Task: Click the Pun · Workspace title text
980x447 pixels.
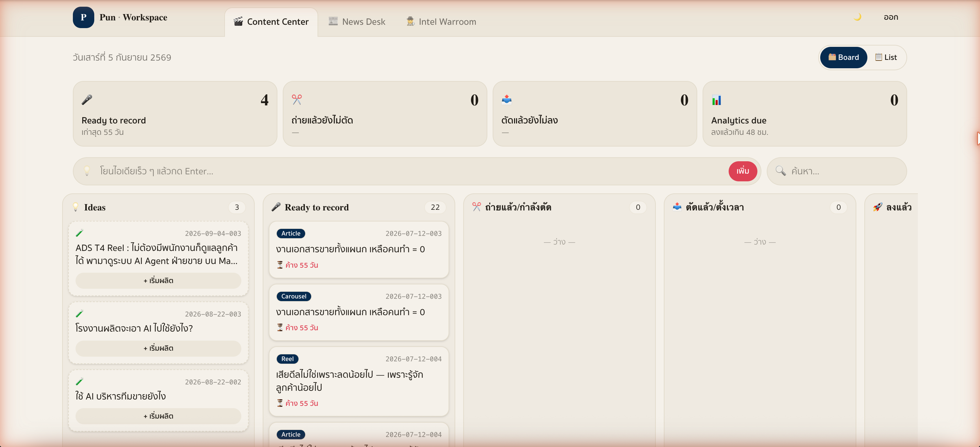Action: [x=133, y=17]
